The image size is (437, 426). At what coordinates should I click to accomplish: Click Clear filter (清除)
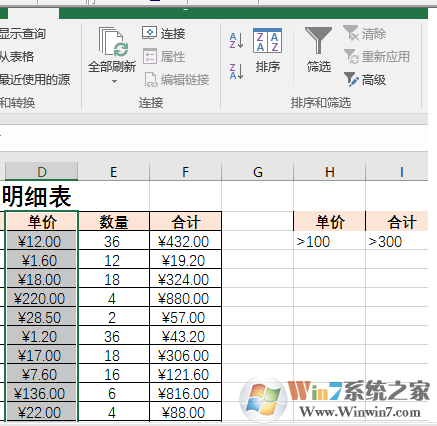coord(365,33)
